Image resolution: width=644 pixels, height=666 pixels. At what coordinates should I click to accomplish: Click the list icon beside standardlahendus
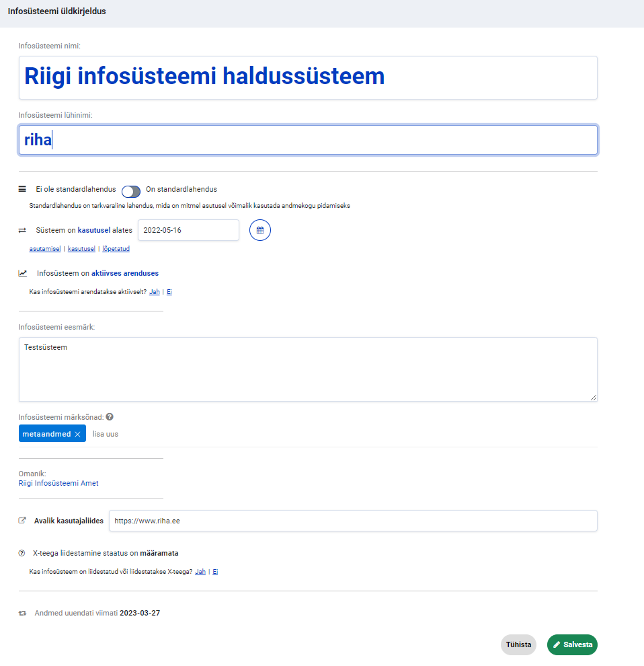pyautogui.click(x=22, y=189)
